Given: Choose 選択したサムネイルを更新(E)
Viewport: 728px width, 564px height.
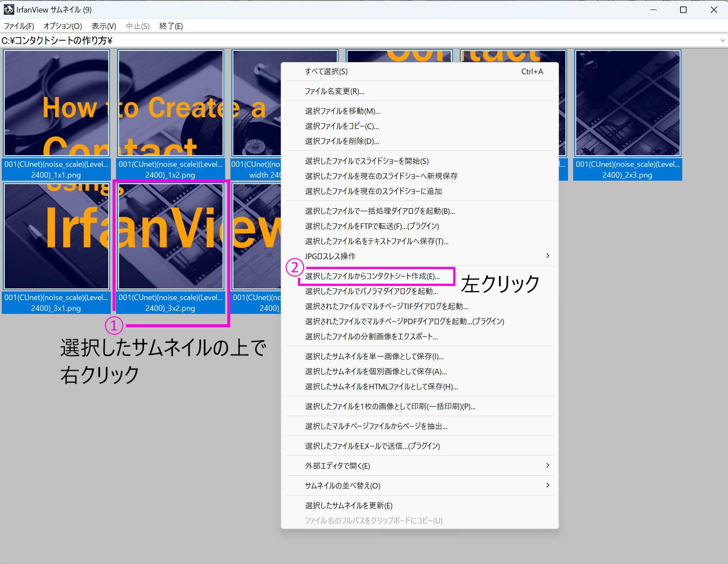Looking at the screenshot, I should (348, 505).
